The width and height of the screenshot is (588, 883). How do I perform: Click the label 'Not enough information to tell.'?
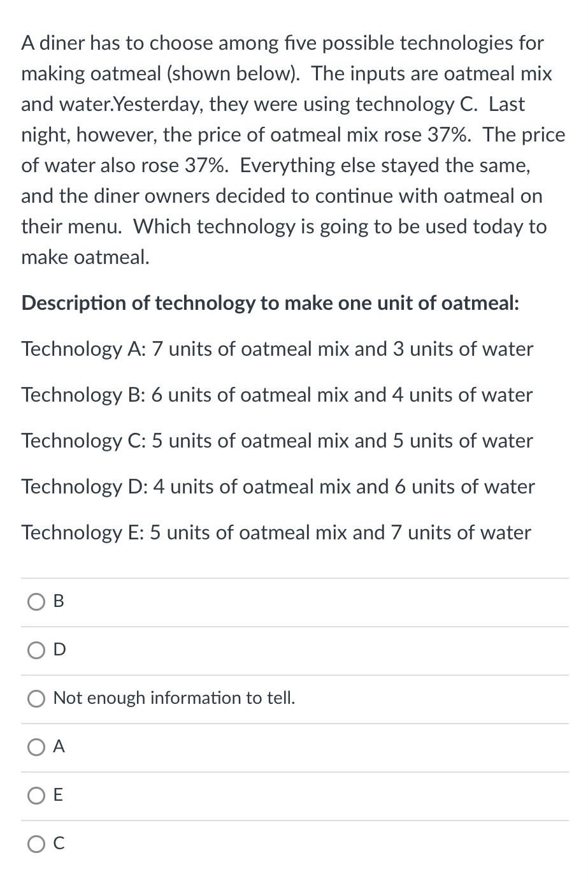[174, 699]
